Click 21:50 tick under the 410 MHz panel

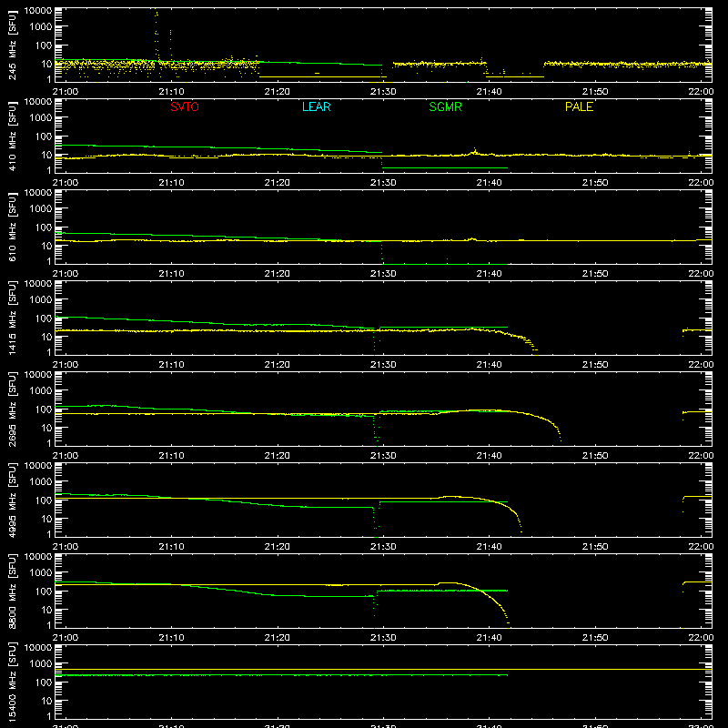pos(595,183)
